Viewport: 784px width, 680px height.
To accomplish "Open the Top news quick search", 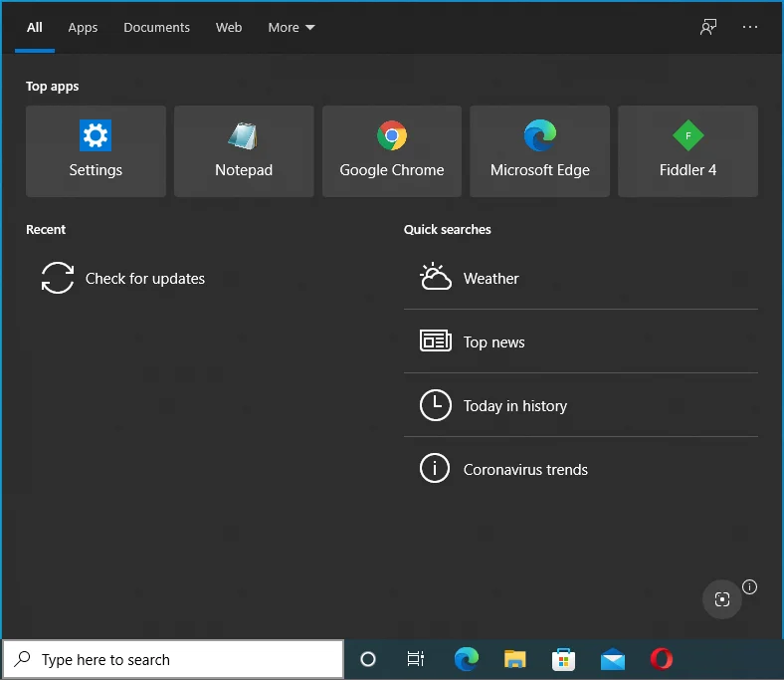I will coord(580,341).
